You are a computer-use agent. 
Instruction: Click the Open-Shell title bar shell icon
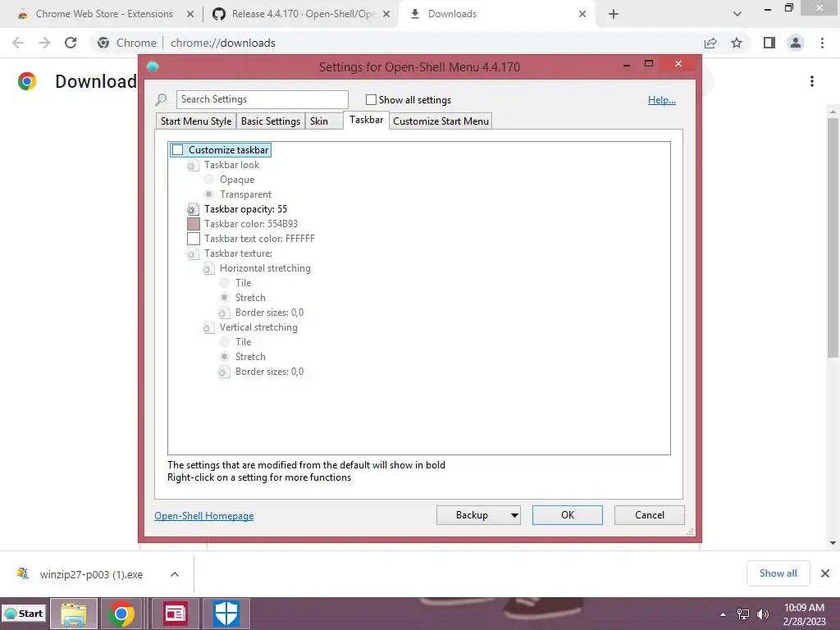153,66
